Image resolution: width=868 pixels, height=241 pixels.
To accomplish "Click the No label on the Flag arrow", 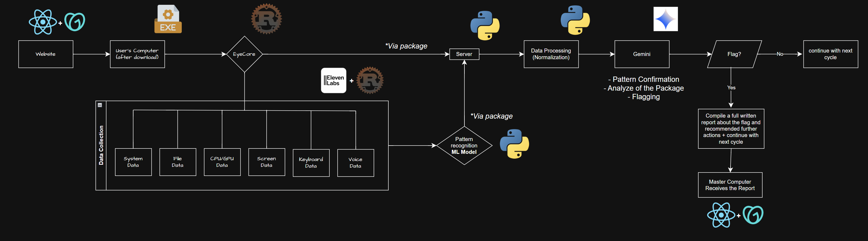I will pyautogui.click(x=780, y=54).
